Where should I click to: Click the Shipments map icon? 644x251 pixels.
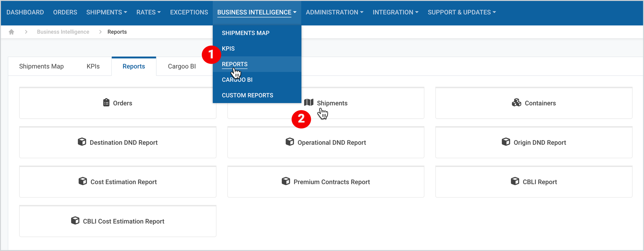[309, 102]
